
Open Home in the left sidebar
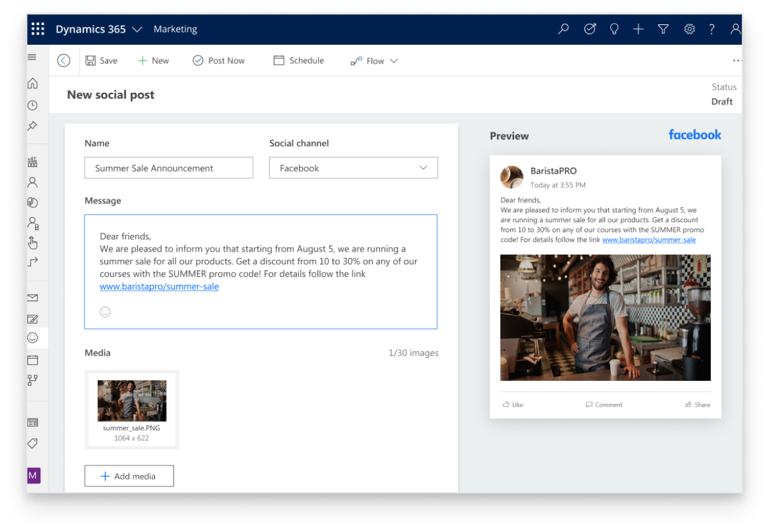coord(33,83)
